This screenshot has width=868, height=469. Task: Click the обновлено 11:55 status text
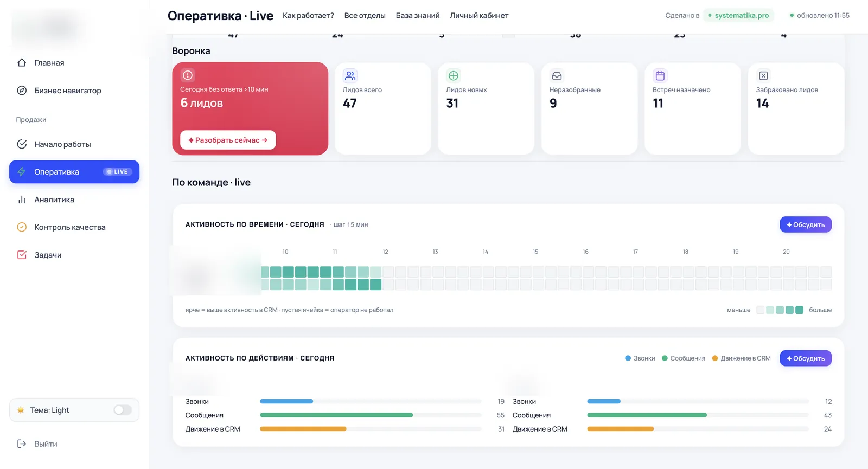(823, 15)
